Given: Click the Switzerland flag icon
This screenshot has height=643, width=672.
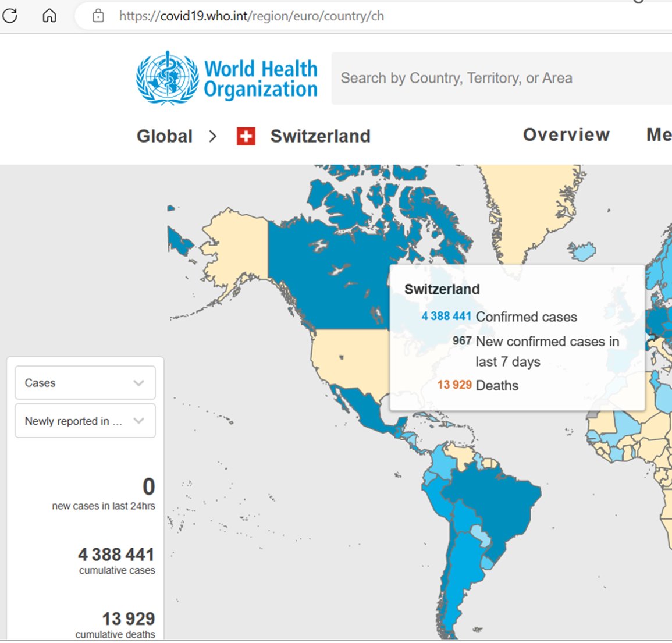Looking at the screenshot, I should pos(246,136).
